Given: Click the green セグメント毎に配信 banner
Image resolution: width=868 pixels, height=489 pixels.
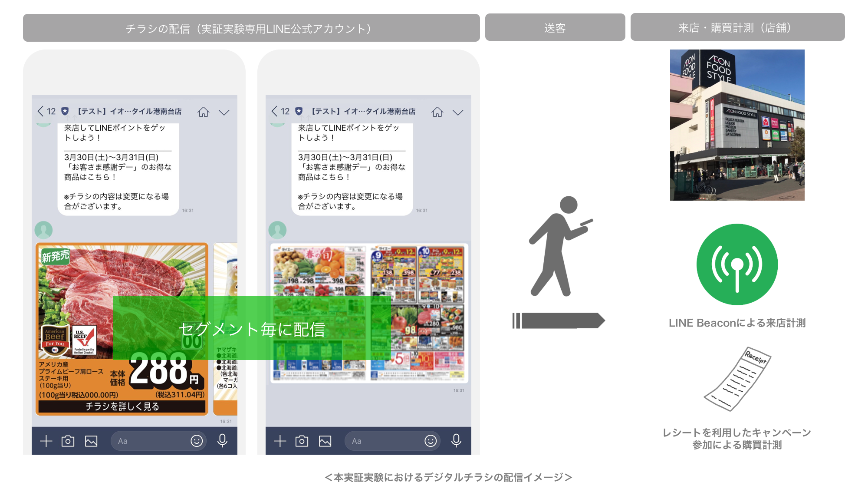Looking at the screenshot, I should point(252,328).
